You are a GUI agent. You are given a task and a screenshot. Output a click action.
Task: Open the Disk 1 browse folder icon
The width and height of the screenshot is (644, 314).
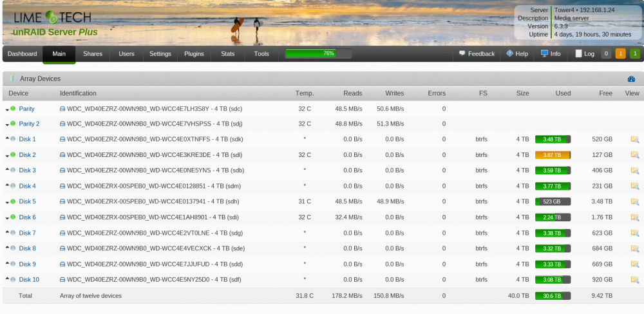(x=634, y=139)
